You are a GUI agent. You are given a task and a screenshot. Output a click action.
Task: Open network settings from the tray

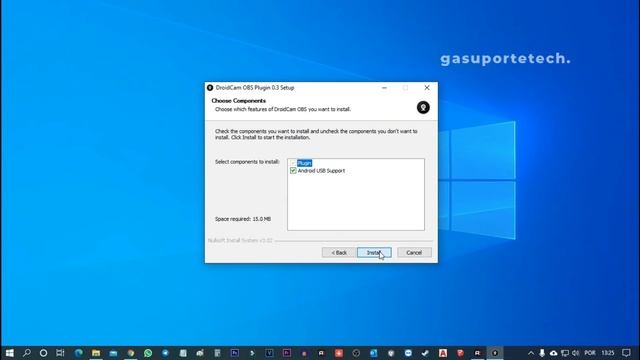pyautogui.click(x=565, y=353)
